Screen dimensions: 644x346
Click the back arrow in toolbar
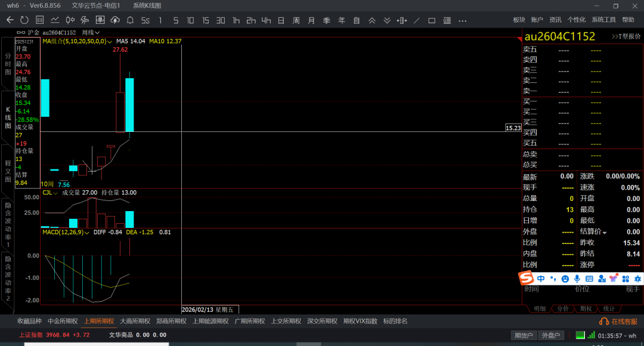pyautogui.click(x=10, y=20)
